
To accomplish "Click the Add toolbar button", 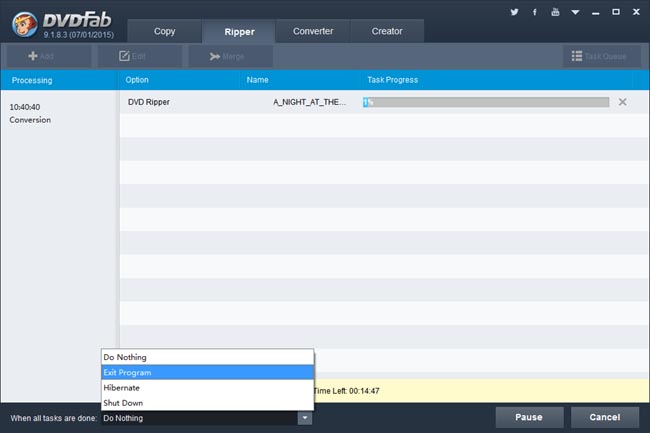I will coord(49,56).
